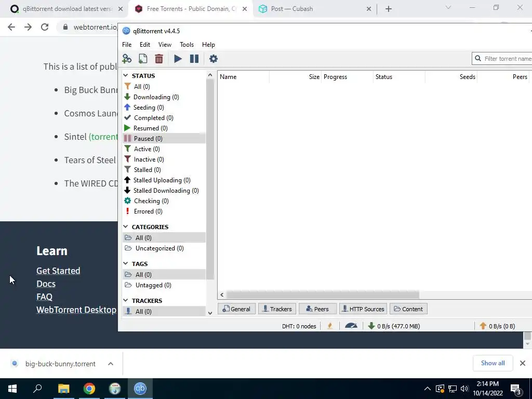Click Pause toolbar icon in qBittorrent
The width and height of the screenshot is (532, 399).
point(194,59)
